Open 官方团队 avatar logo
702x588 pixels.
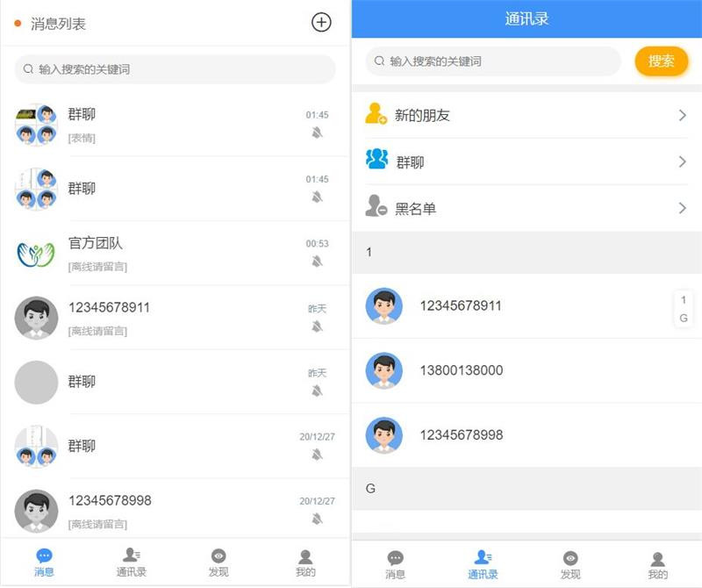coord(36,254)
